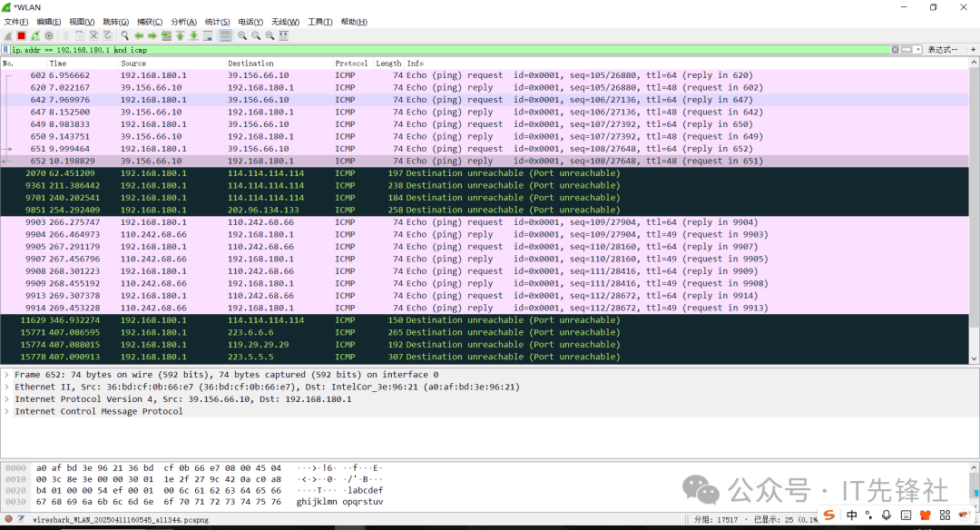
Task: Click the 表达式 button
Action: point(942,50)
